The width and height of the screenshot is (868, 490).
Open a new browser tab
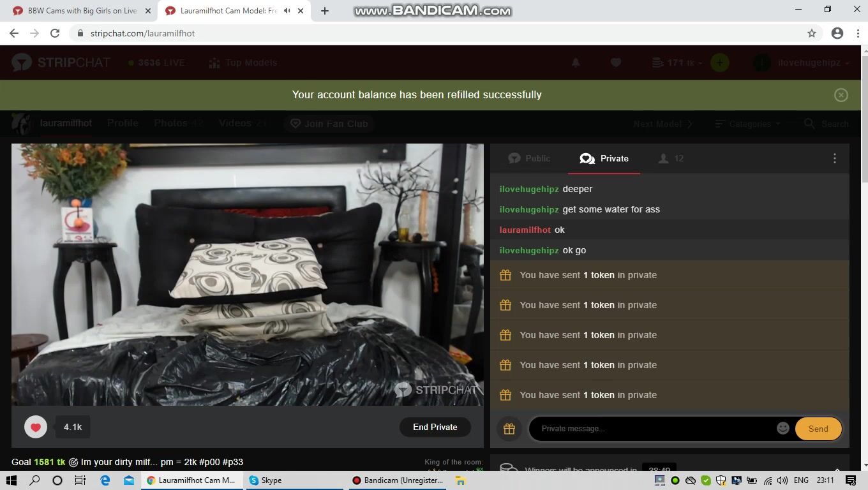[325, 11]
